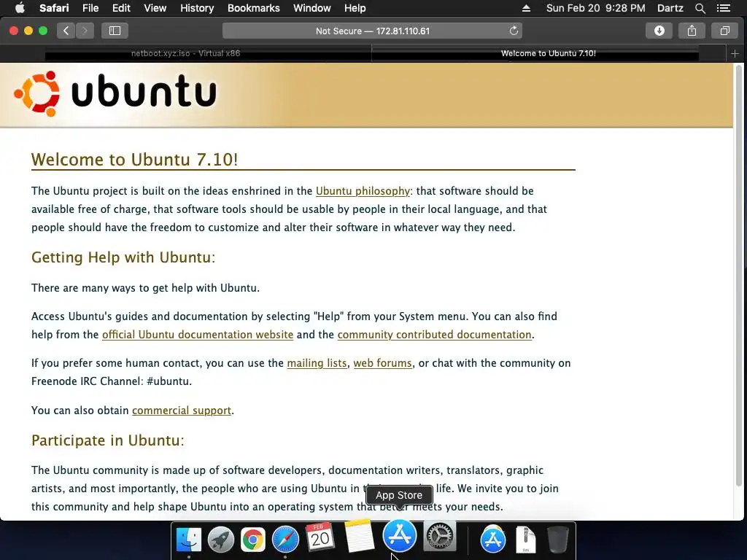The image size is (747, 560).
Task: Add a new tab with plus button
Action: 735,54
